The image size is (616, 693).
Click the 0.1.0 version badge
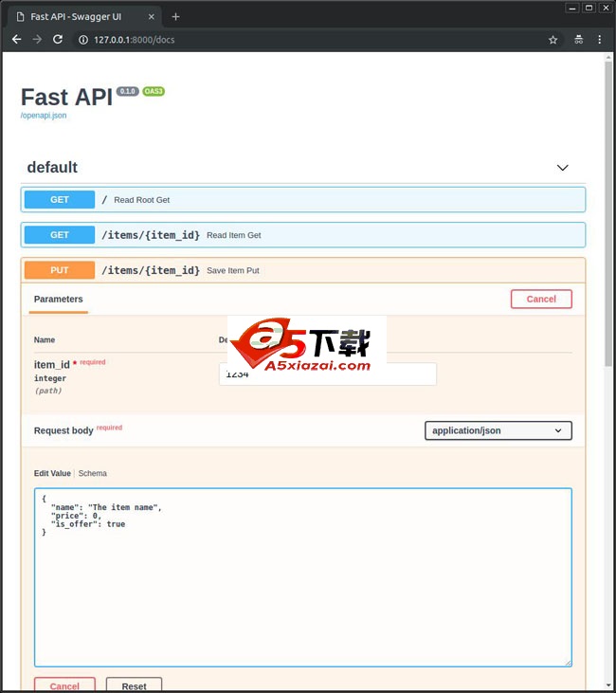128,91
